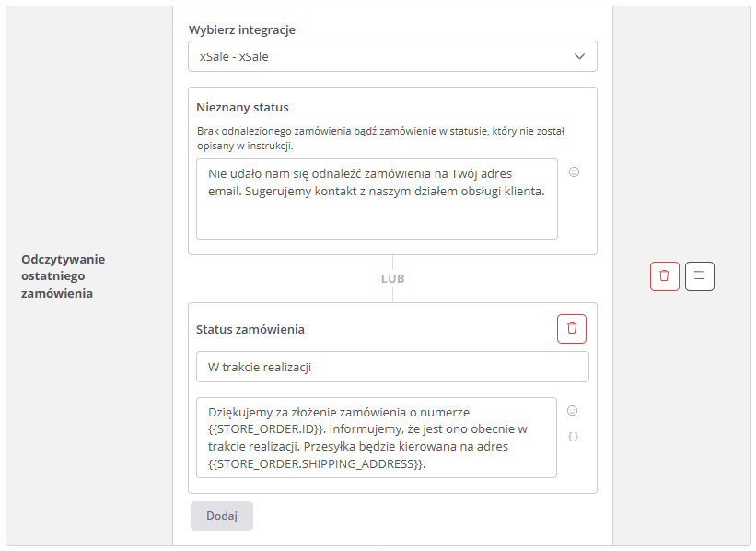Delete the Status zamówienia condition
This screenshot has height=551, width=756.
click(571, 329)
